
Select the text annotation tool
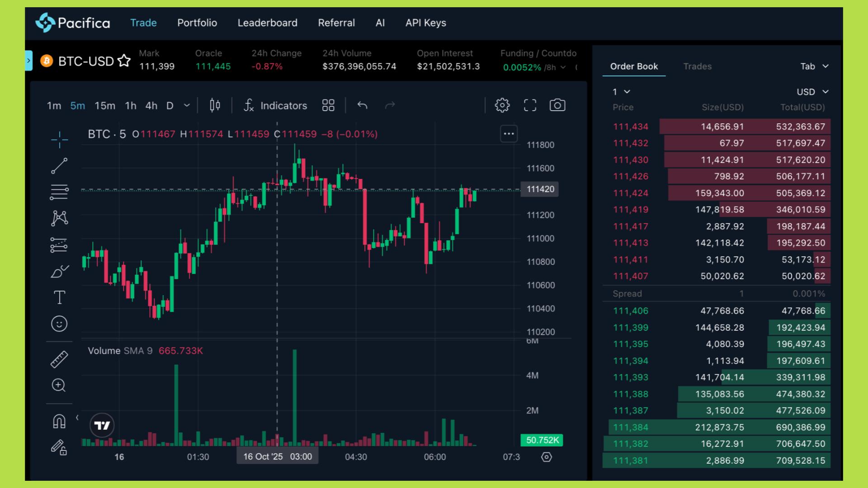(59, 297)
